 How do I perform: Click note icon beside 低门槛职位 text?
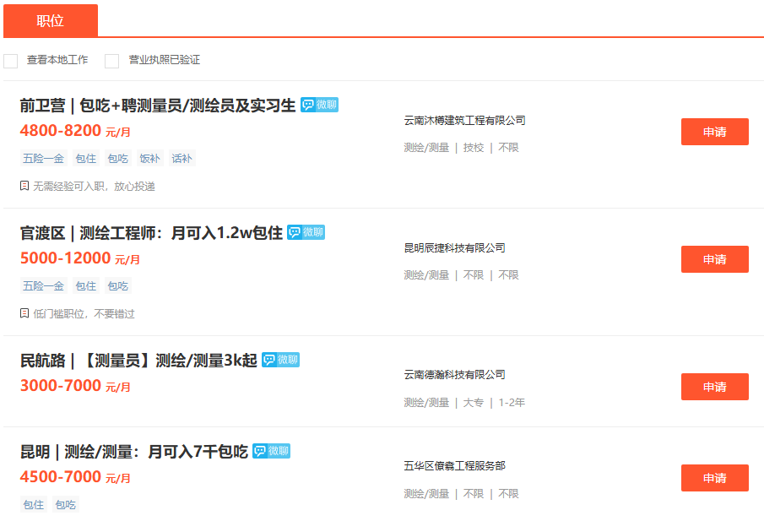[24, 313]
